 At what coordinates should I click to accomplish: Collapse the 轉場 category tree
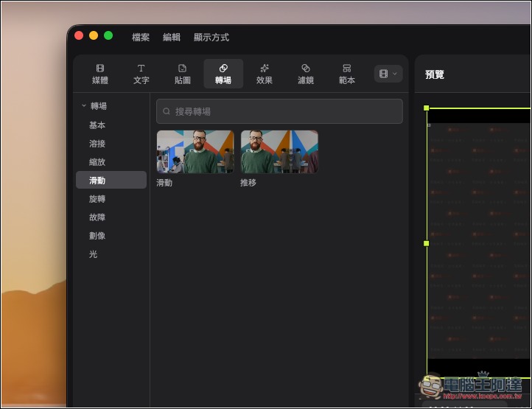[x=84, y=106]
